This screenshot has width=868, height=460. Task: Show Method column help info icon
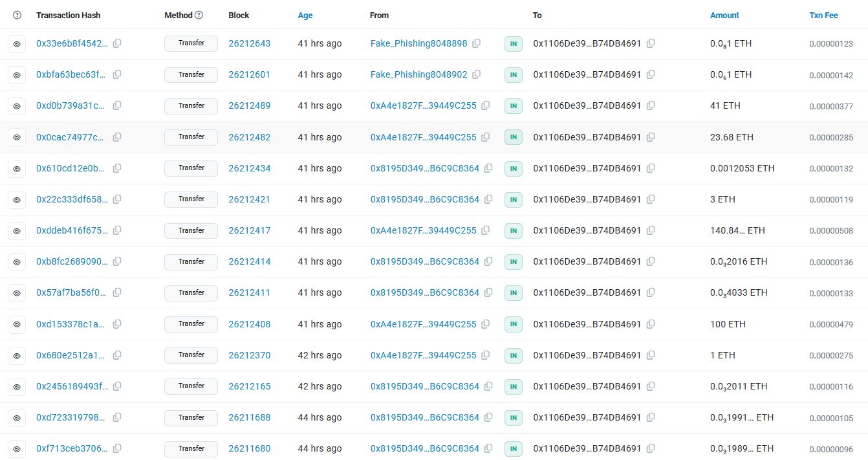(x=199, y=15)
